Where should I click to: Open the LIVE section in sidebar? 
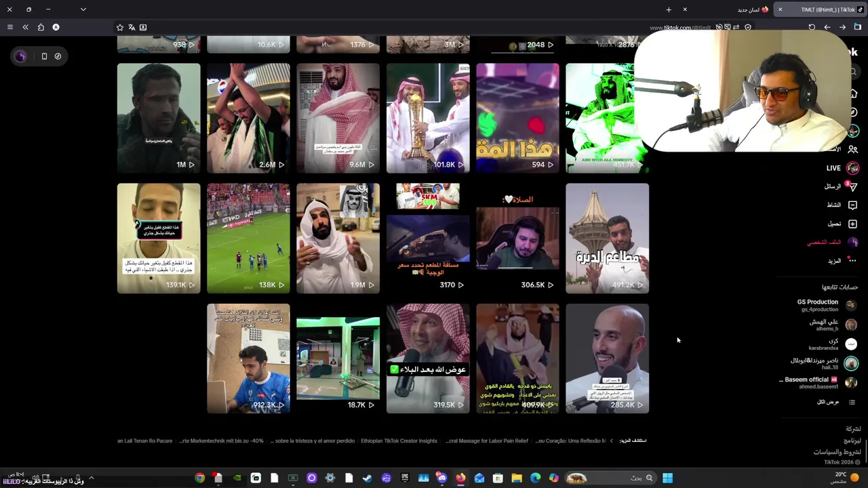pyautogui.click(x=842, y=168)
